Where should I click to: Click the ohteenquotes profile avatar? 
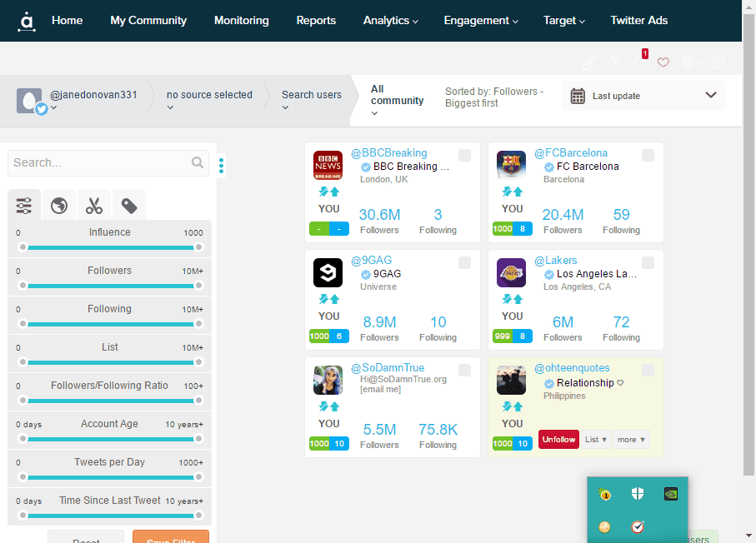click(511, 380)
